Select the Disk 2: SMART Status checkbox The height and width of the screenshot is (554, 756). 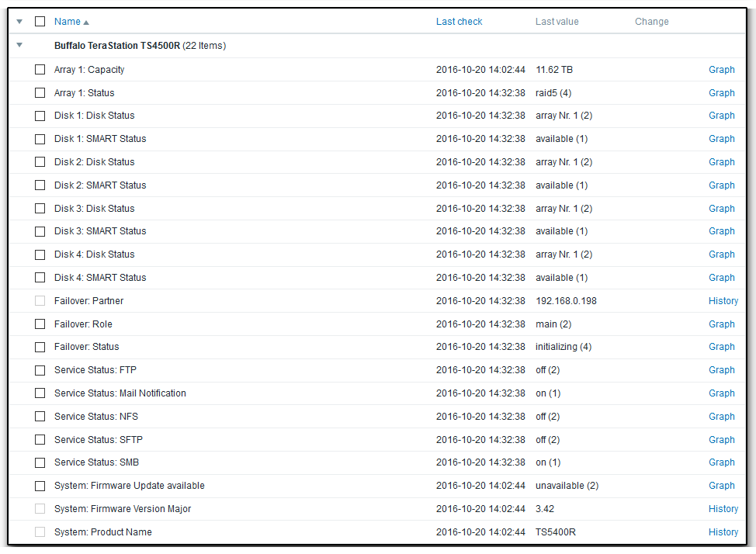(x=40, y=185)
